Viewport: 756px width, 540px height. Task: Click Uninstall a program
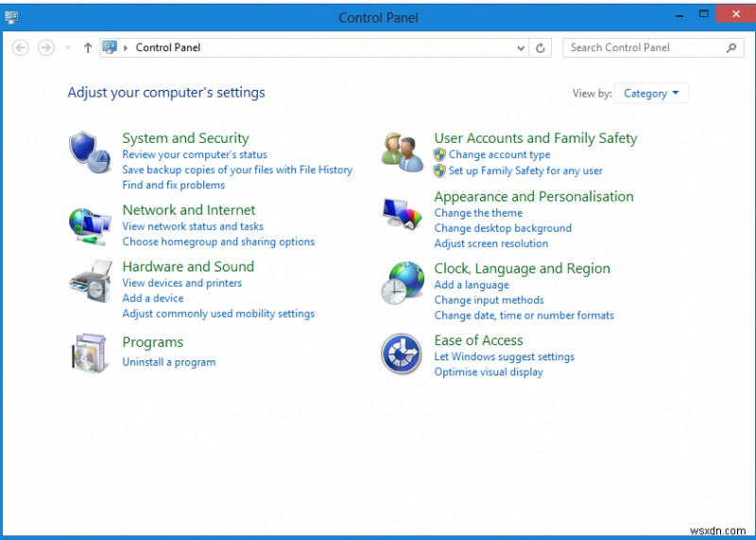pyautogui.click(x=169, y=362)
